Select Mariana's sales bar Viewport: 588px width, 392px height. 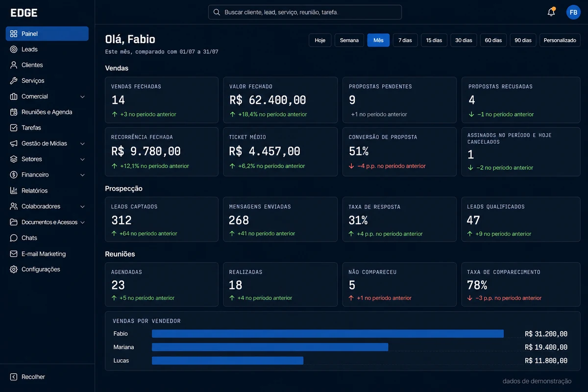[x=270, y=347]
